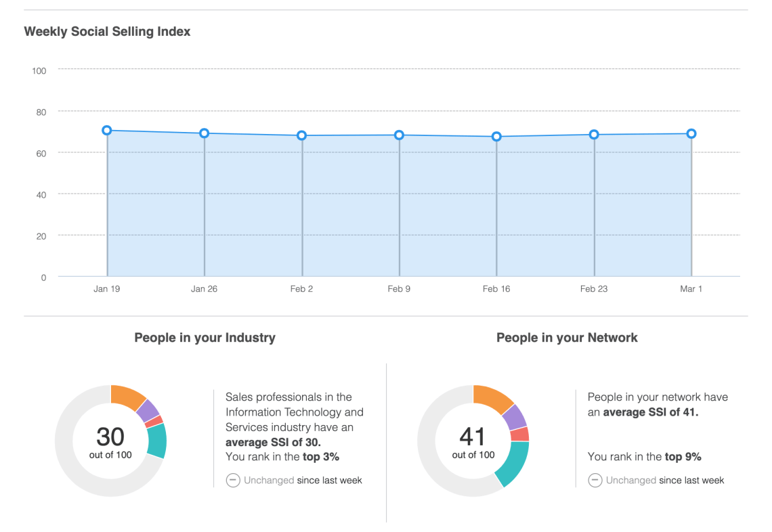This screenshot has width=772, height=532.
Task: Click the Feb 9 data point marker
Action: coord(399,135)
